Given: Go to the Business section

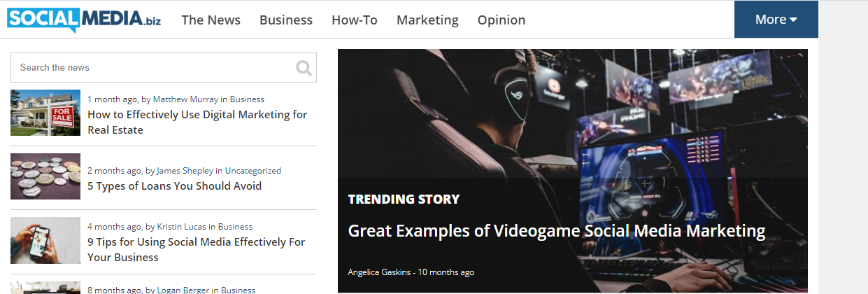Looking at the screenshot, I should click(286, 20).
